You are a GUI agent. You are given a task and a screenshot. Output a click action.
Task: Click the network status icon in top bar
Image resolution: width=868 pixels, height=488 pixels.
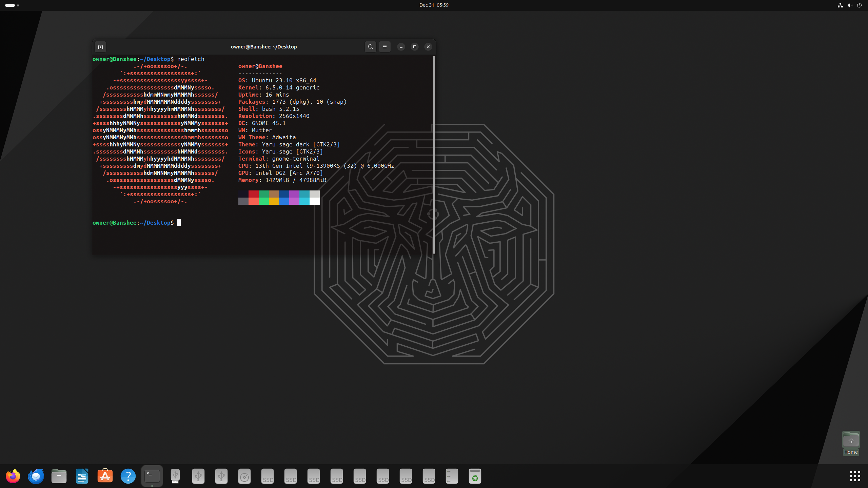point(840,5)
